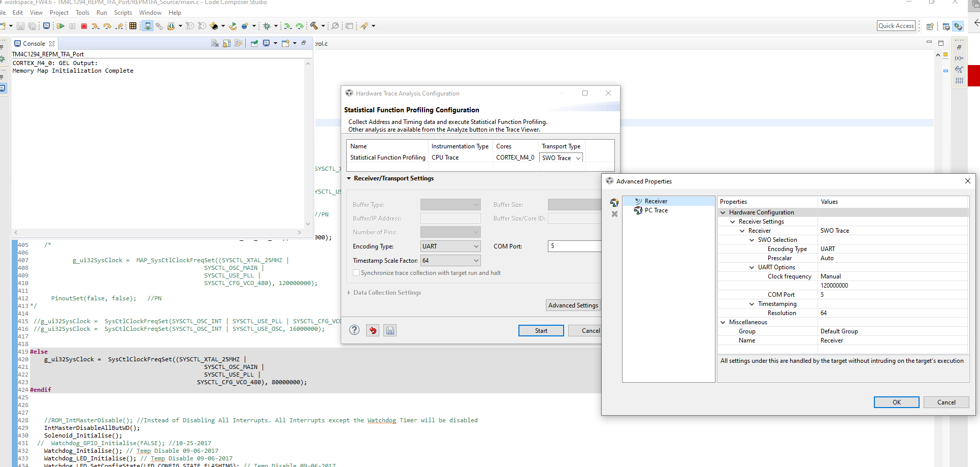Collapse the Receiver/Transport Settings section
This screenshot has height=467, width=980.
[x=349, y=178]
